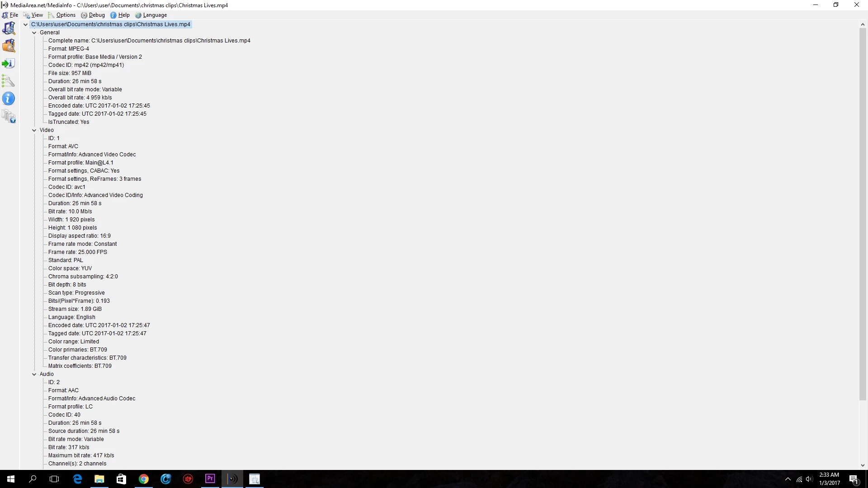Collapse the Video section

(34, 130)
